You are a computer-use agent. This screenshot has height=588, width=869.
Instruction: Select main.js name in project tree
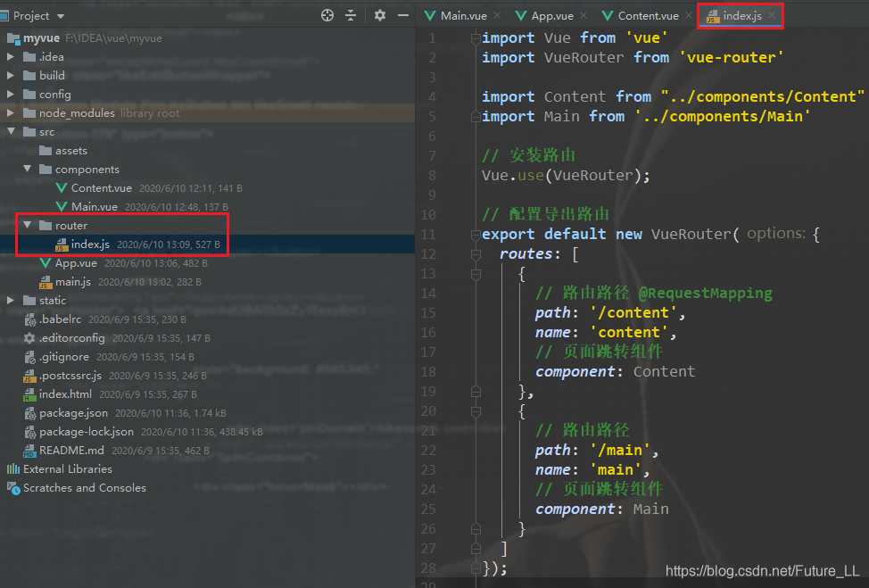pos(72,282)
